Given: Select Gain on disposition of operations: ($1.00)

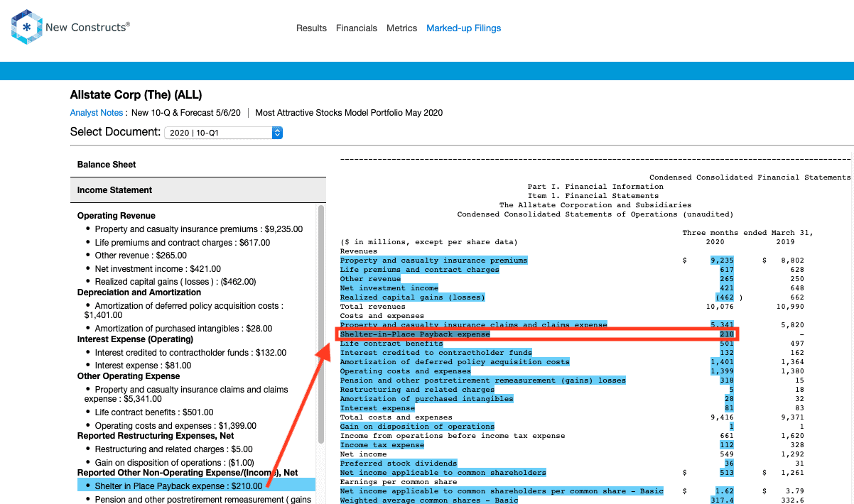Looking at the screenshot, I should click(x=174, y=461).
